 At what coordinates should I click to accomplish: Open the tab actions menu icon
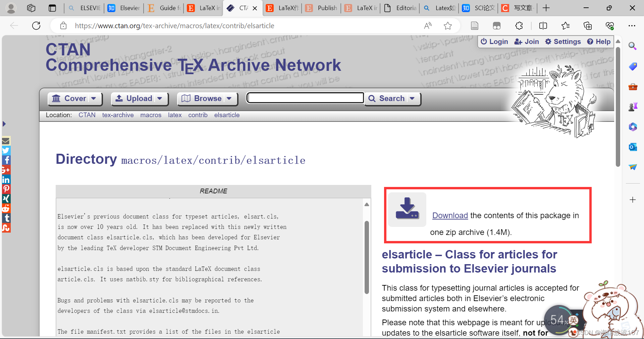[52, 8]
